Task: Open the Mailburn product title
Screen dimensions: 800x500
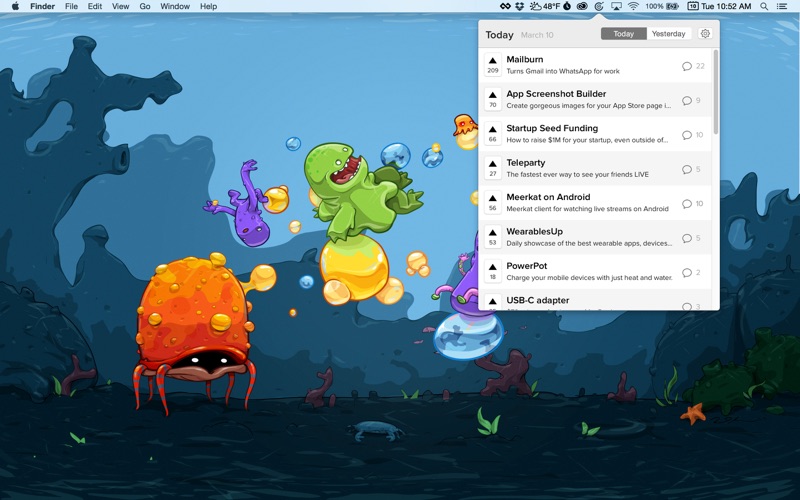Action: [x=524, y=59]
